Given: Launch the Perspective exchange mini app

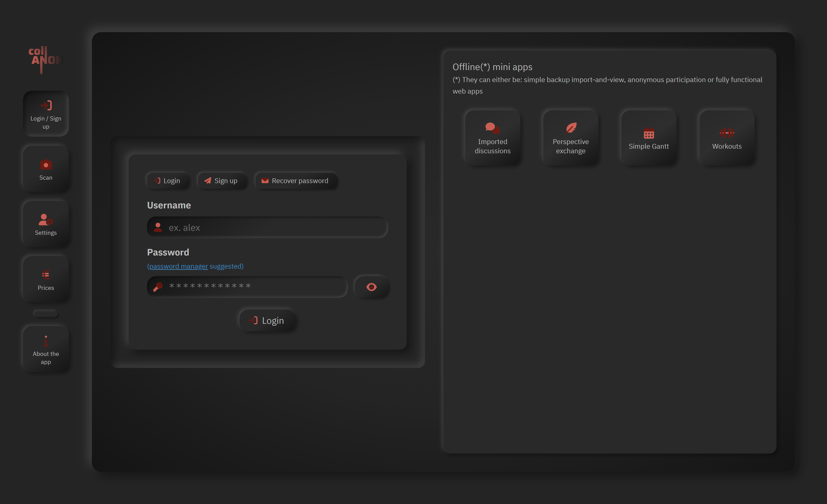Looking at the screenshot, I should point(571,138).
